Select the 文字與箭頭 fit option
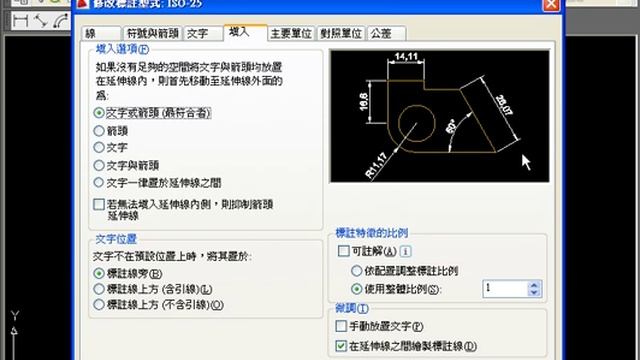This screenshot has width=640, height=360. coord(126,165)
